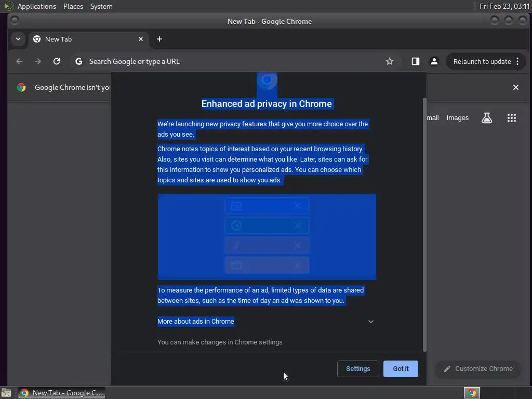
Task: Open the side panel icon
Action: tap(415, 61)
